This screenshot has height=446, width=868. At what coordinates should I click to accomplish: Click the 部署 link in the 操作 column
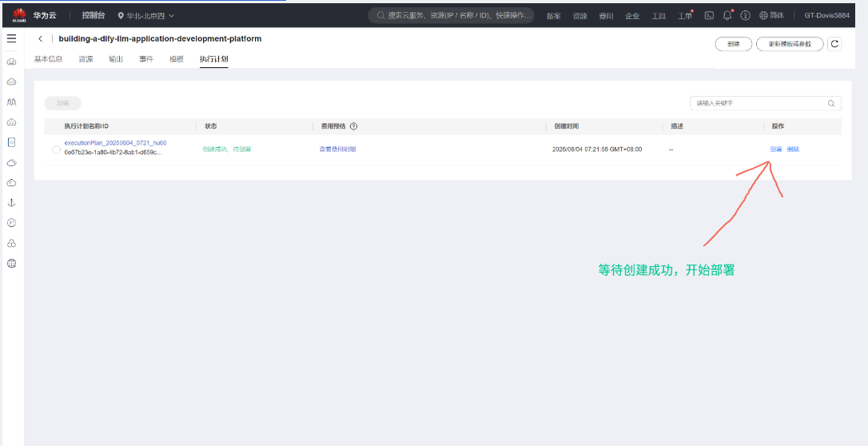coord(776,149)
